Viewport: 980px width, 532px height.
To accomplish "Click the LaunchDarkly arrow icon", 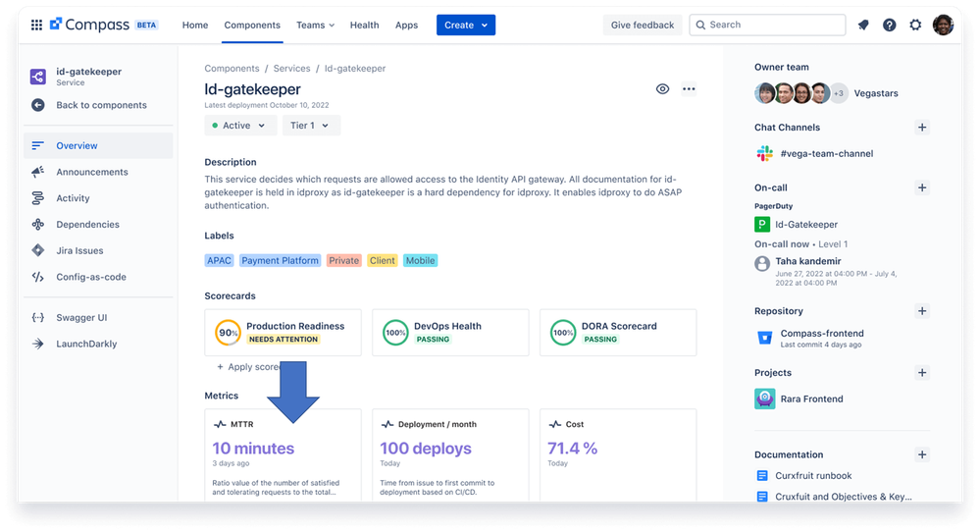I will 38,344.
